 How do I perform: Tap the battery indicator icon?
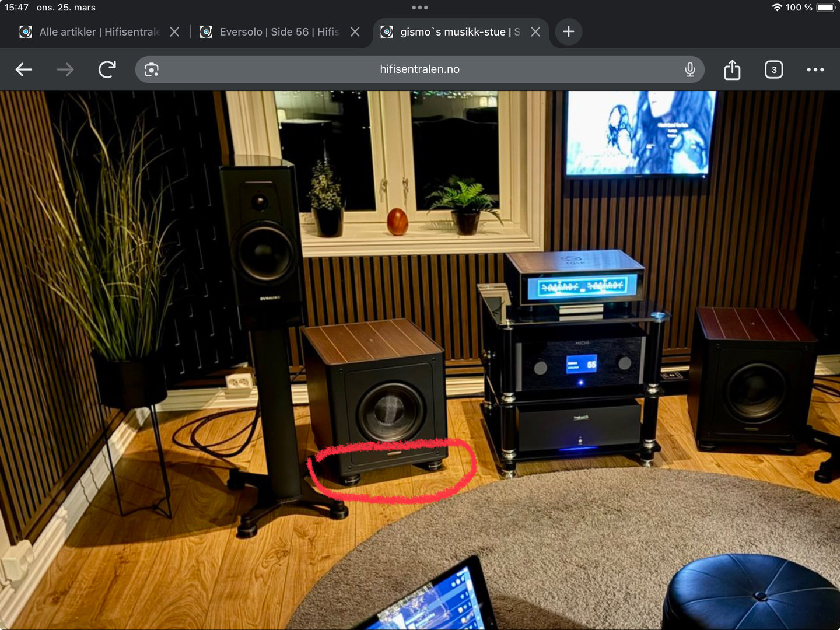[x=827, y=8]
